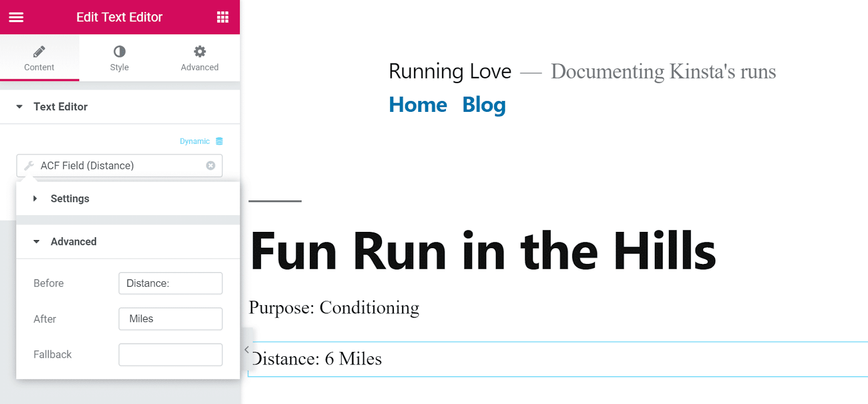Click the wrench icon in ACF Field
Screen dimensions: 868x404
point(29,166)
